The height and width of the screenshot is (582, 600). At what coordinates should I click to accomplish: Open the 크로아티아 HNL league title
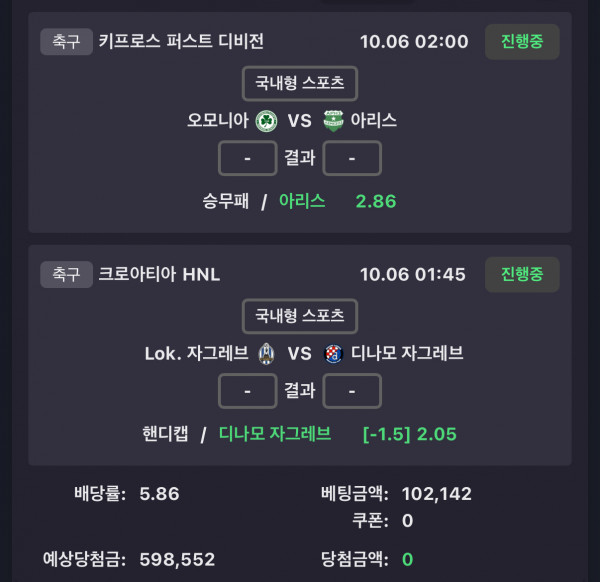(159, 274)
